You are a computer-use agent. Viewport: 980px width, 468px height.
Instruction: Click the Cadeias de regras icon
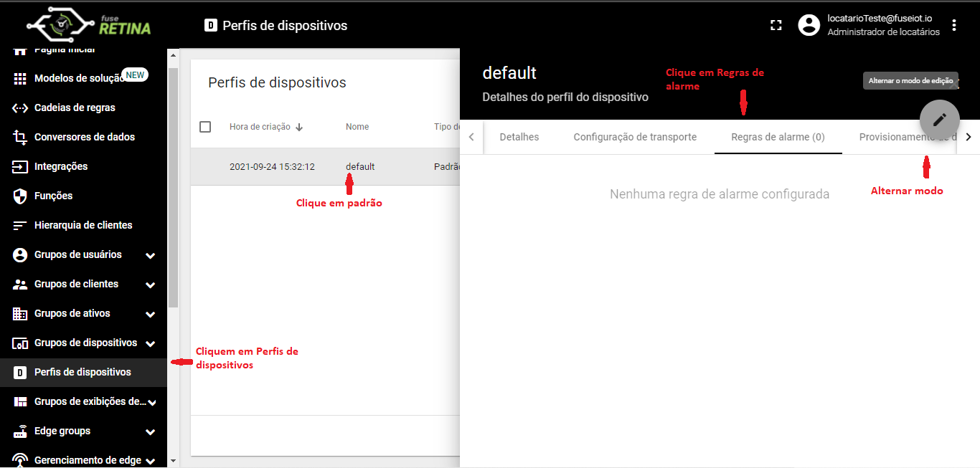point(20,108)
